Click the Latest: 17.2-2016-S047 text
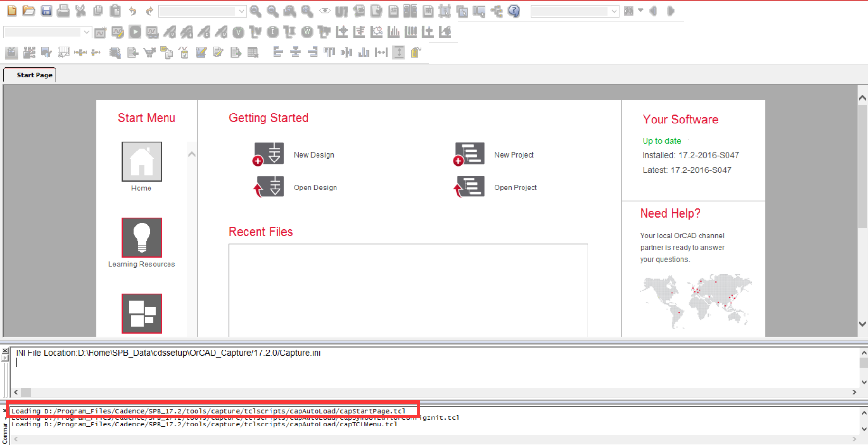The image size is (868, 445). point(687,170)
